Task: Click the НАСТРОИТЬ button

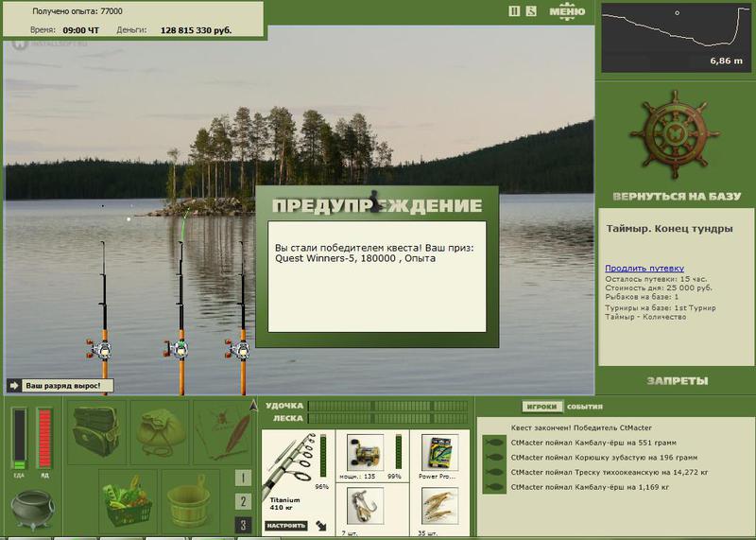Action: coord(286,526)
